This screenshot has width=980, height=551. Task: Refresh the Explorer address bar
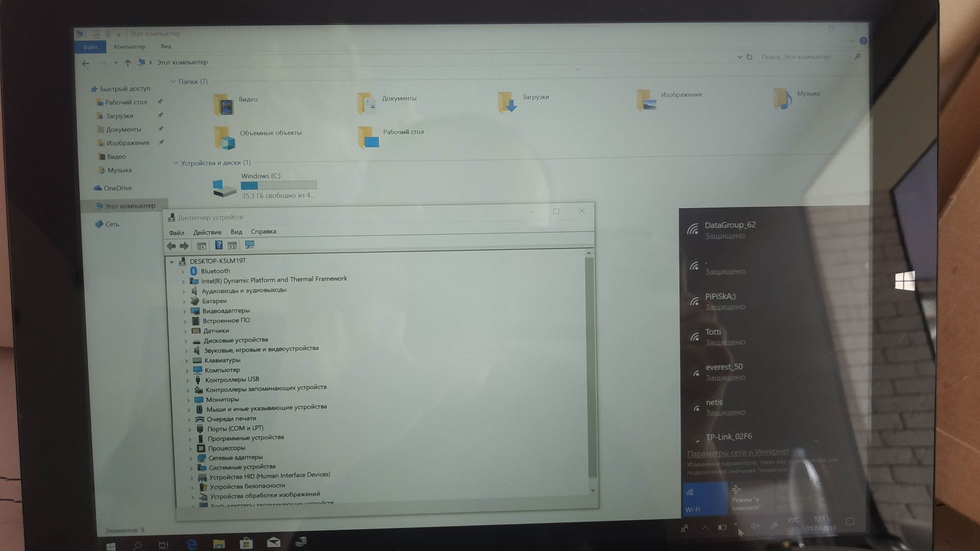click(x=749, y=57)
